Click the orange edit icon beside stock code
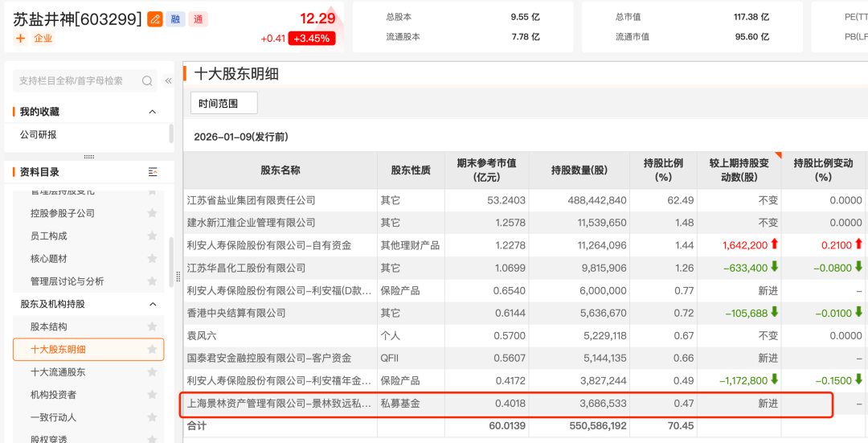868x443 pixels. (155, 18)
